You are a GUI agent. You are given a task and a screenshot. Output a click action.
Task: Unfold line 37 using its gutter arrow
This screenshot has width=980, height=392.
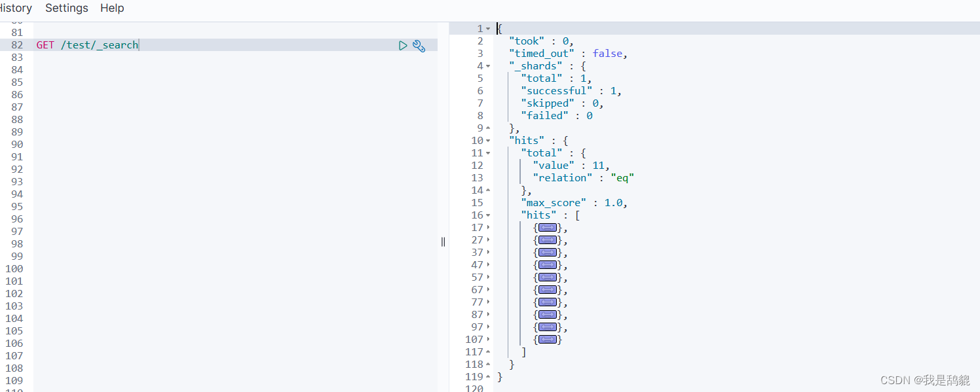(488, 253)
